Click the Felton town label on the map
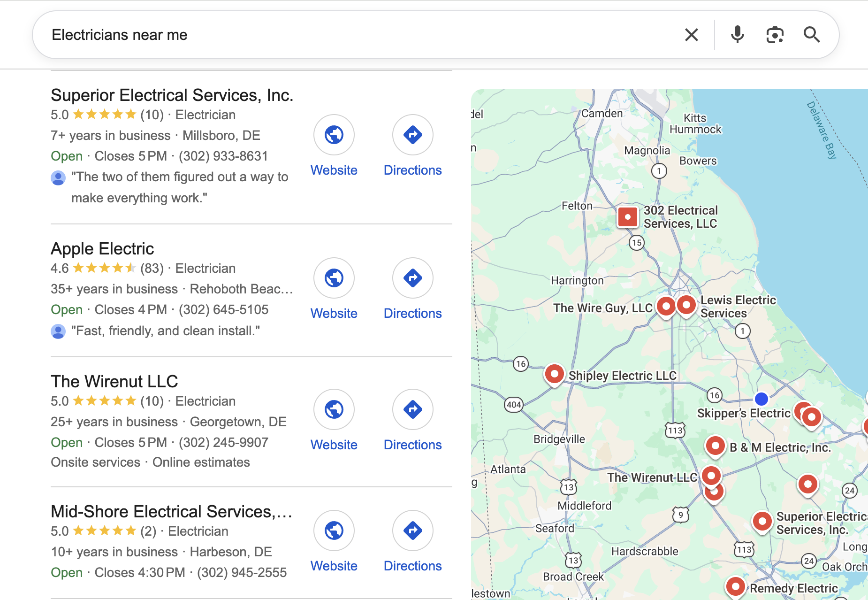The image size is (868, 600). tap(577, 206)
